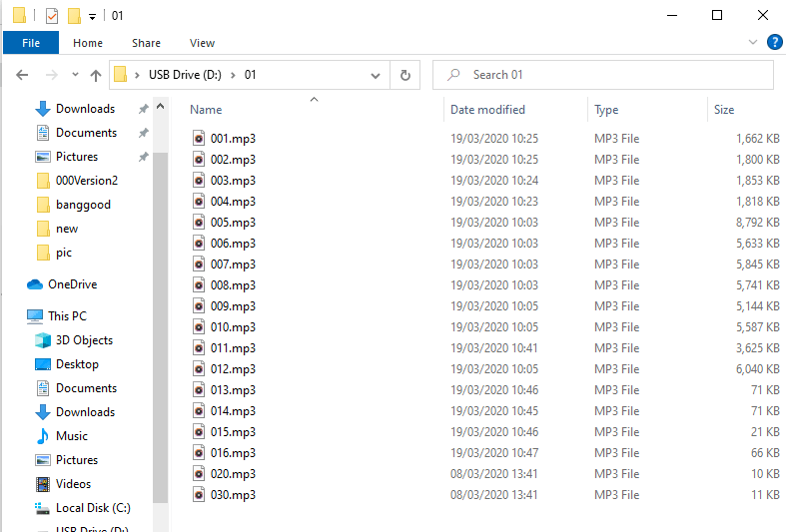
Task: Click the navigation pane scrollbar
Action: (161, 299)
